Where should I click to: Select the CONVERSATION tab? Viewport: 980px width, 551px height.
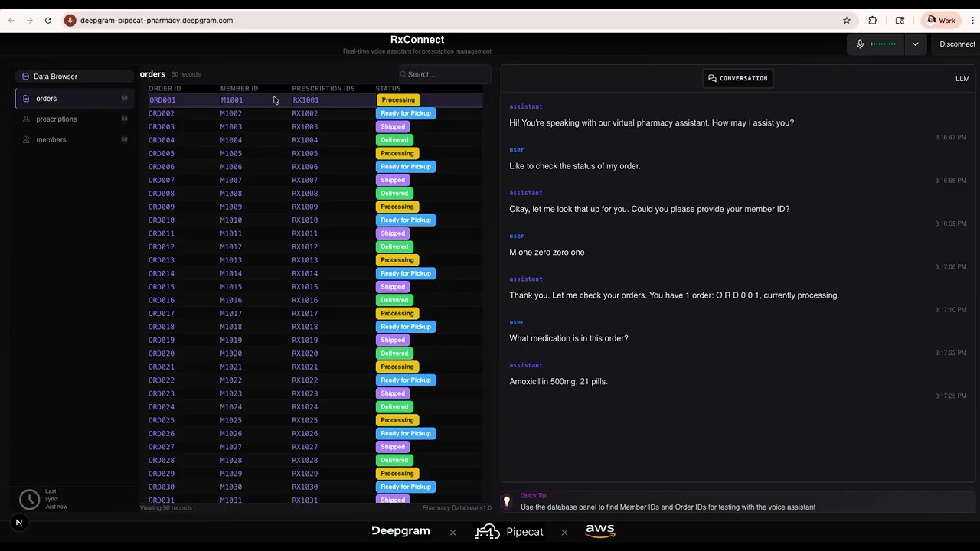(738, 78)
